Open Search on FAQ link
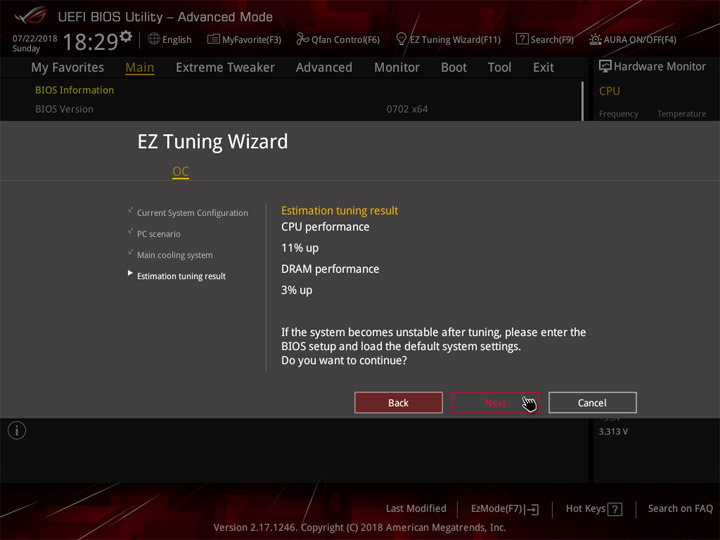Image resolution: width=720 pixels, height=540 pixels. click(680, 509)
